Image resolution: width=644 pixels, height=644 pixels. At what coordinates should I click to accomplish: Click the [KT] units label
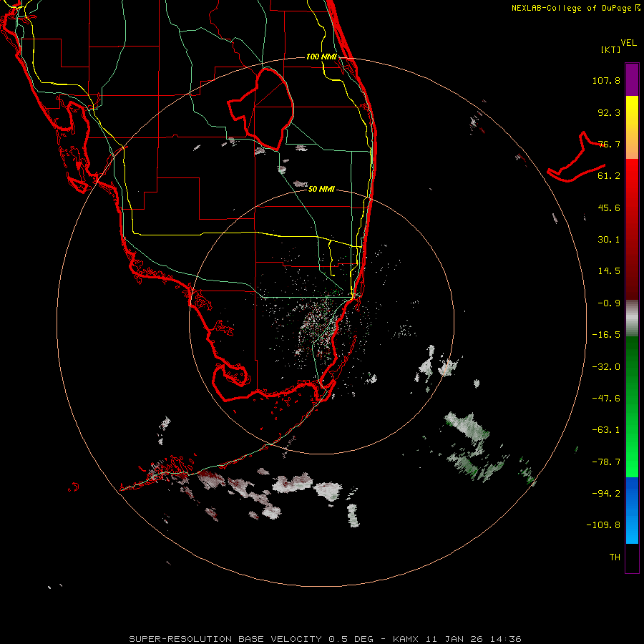tap(611, 49)
